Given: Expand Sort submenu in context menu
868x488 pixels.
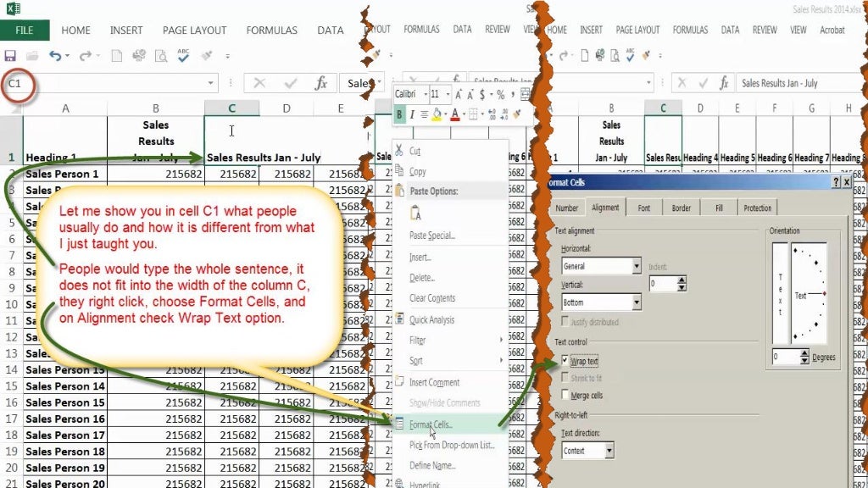Looking at the screenshot, I should (x=501, y=361).
